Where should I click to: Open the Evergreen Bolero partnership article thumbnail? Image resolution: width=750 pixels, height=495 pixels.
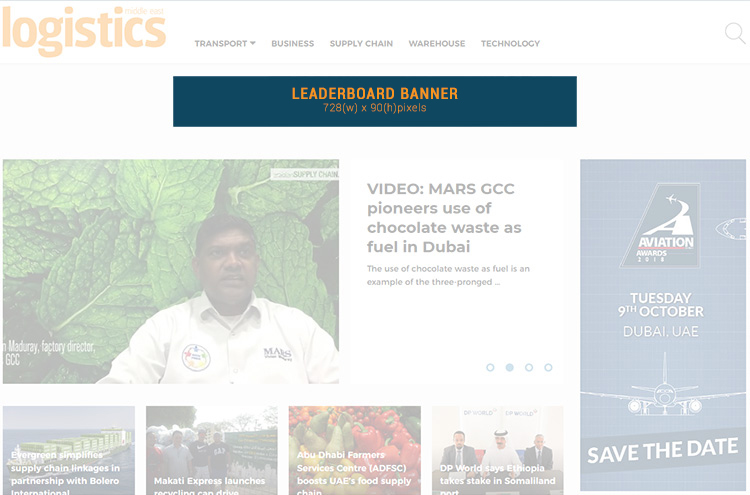[69, 450]
